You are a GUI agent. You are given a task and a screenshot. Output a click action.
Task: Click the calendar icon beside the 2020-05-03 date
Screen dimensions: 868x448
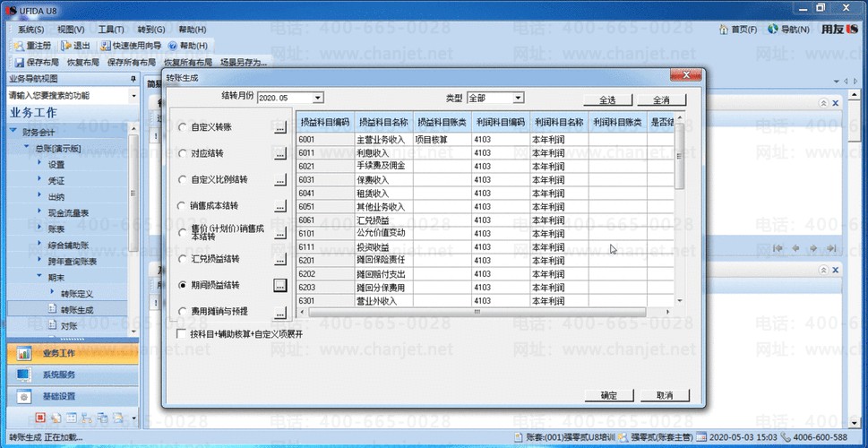click(701, 437)
